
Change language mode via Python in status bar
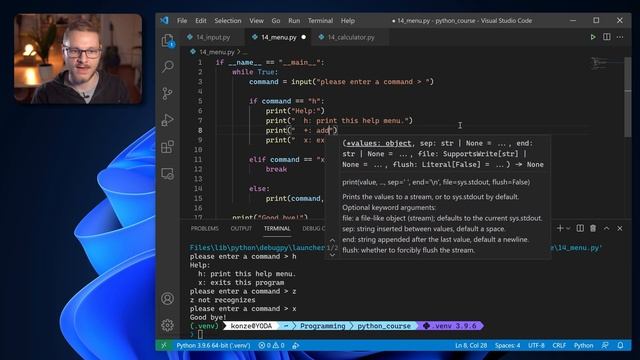coord(583,345)
